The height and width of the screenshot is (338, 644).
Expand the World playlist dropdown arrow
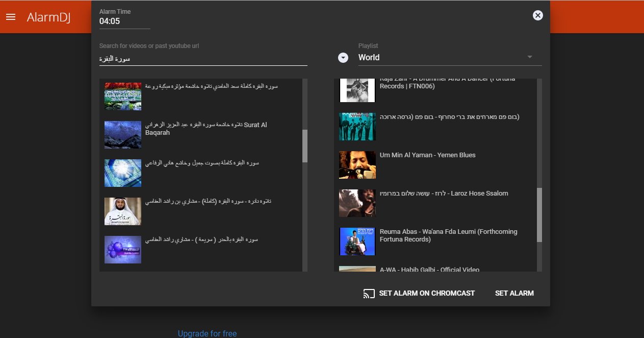click(x=529, y=57)
